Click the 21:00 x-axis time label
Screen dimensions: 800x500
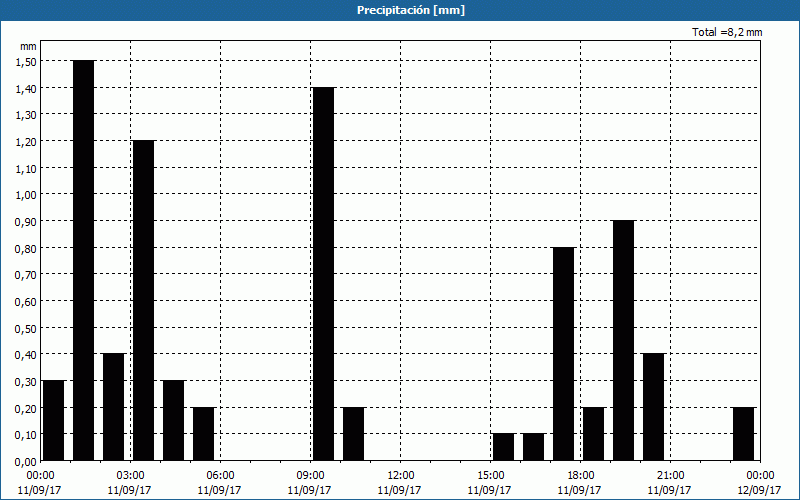[670, 476]
